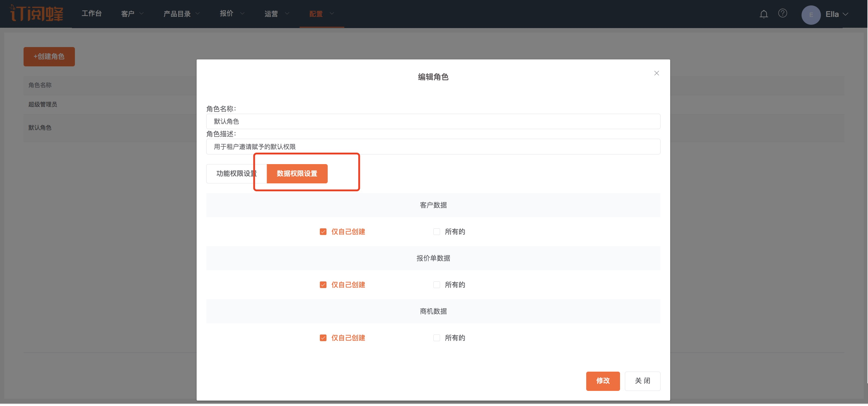Focus the 角色描述 text field

tap(433, 146)
